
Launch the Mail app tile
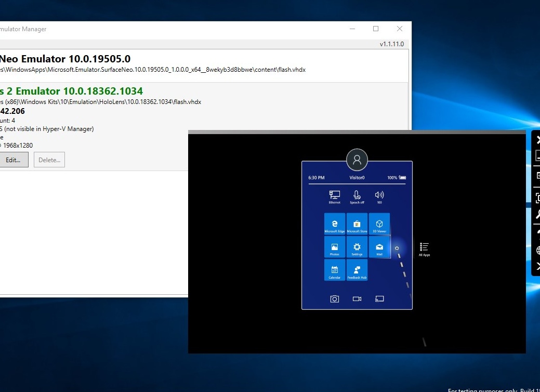pos(379,246)
